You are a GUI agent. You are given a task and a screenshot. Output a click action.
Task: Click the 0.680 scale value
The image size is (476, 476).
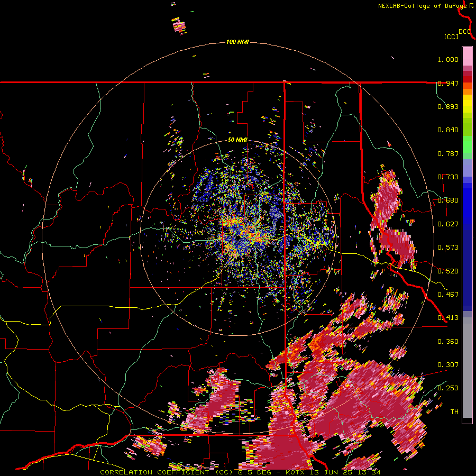click(x=448, y=200)
